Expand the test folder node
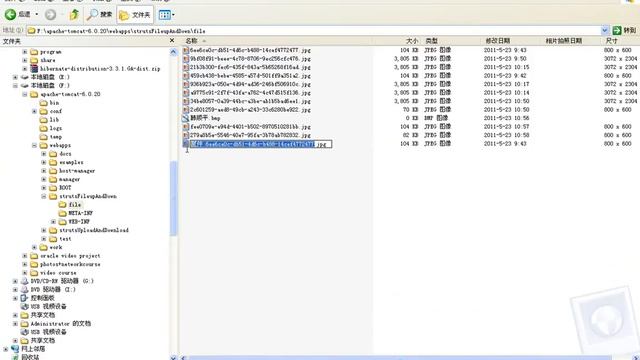This screenshot has width=640, height=360. click(x=44, y=239)
